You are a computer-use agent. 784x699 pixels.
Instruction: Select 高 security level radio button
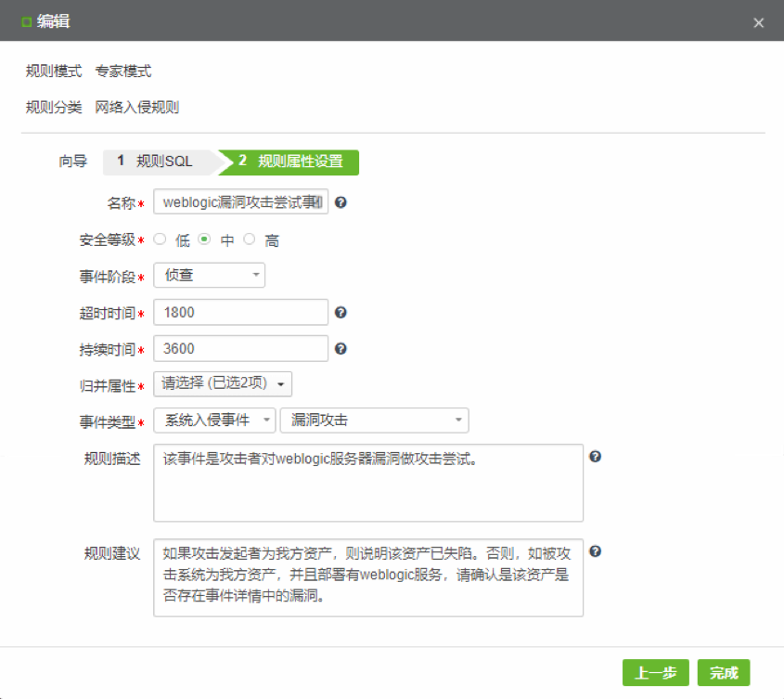pyautogui.click(x=250, y=239)
